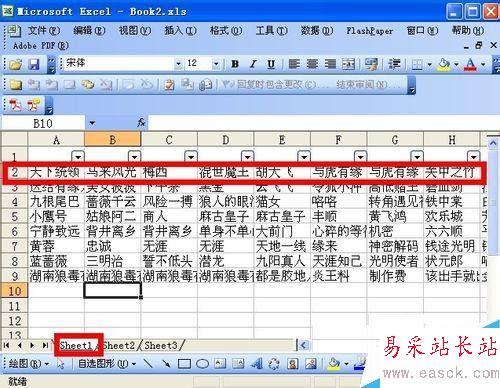The width and height of the screenshot is (500, 388).
Task: Click the Merge and Center icon
Action: pyautogui.click(x=348, y=63)
